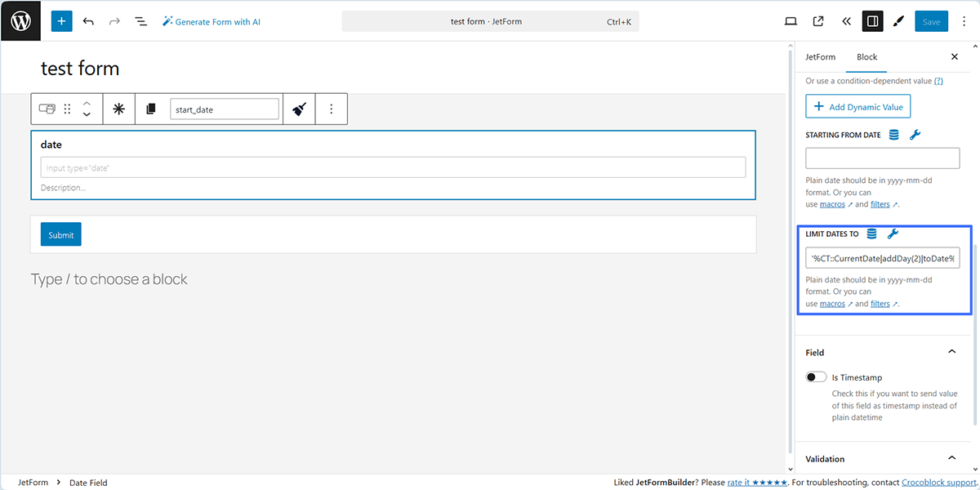
Task: Open presets database icon for Starting From Date
Action: click(x=893, y=135)
